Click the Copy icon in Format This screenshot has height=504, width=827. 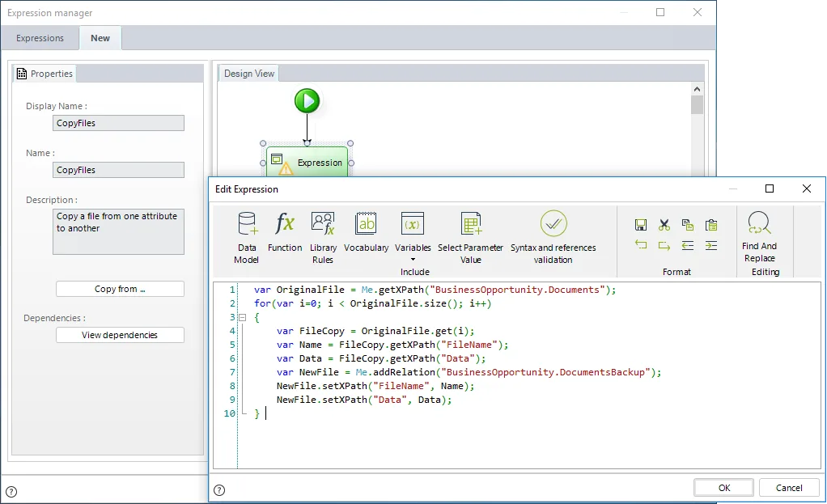(687, 225)
